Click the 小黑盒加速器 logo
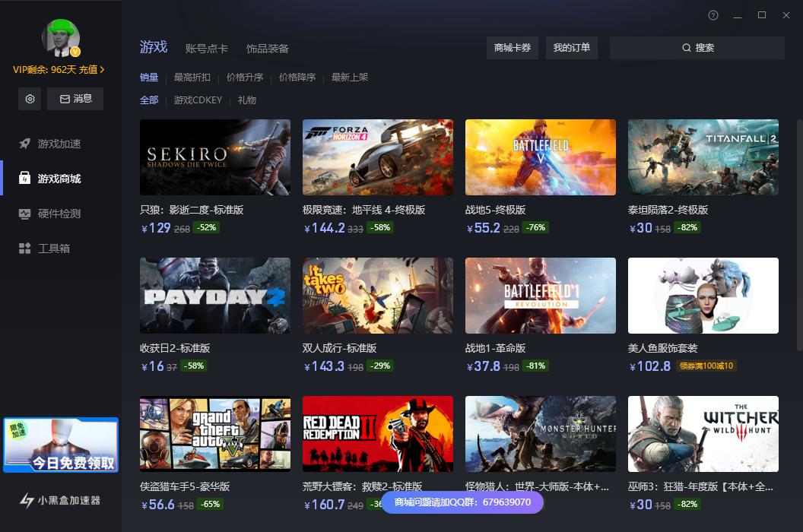803x532 pixels. click(x=60, y=500)
